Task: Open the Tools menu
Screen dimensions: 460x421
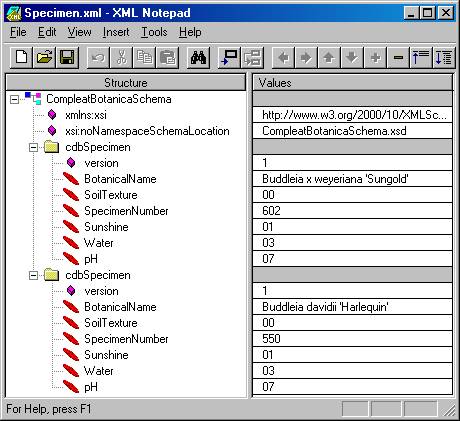Action: 154,32
